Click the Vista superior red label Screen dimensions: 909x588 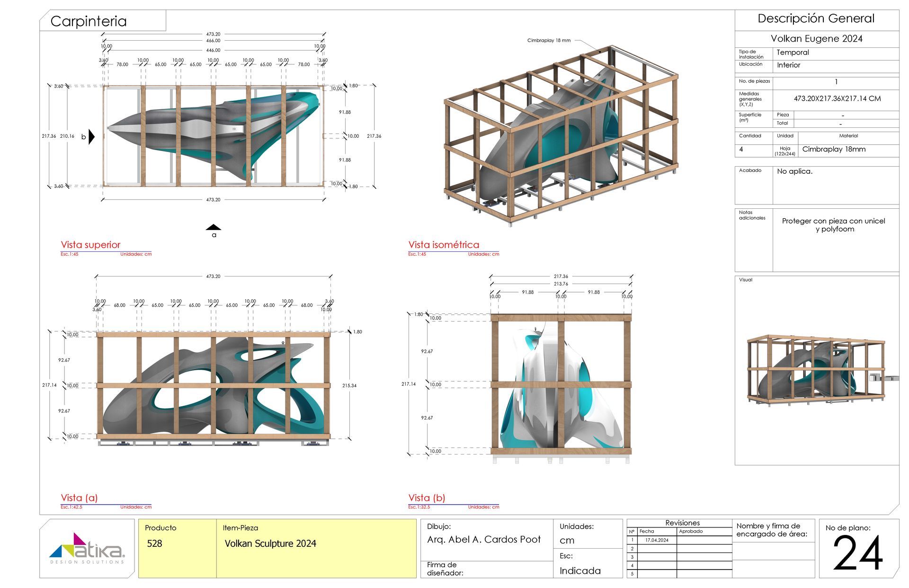[x=91, y=245]
